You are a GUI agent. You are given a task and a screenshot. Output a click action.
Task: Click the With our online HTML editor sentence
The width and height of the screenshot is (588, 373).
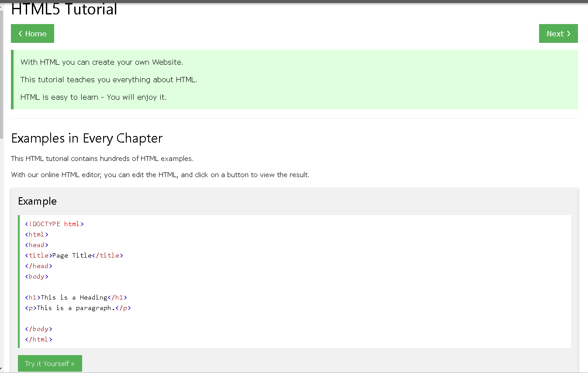point(160,175)
